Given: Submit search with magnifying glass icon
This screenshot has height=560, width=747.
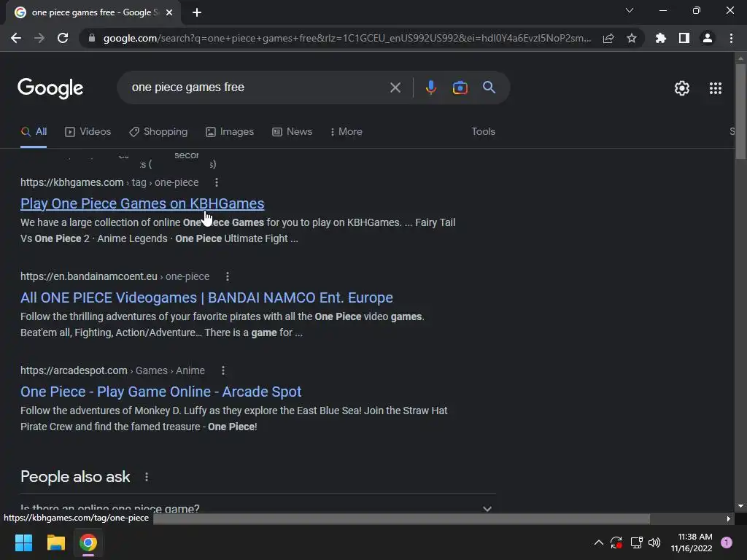Looking at the screenshot, I should click(489, 87).
